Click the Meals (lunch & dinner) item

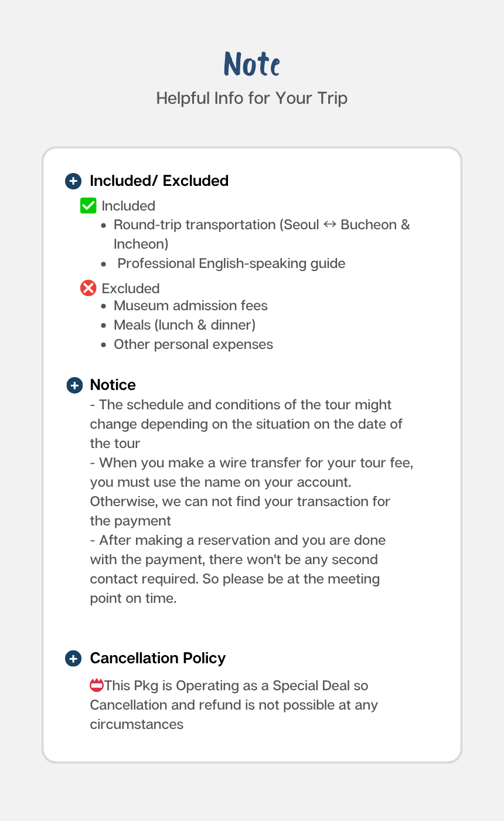pyautogui.click(x=185, y=325)
